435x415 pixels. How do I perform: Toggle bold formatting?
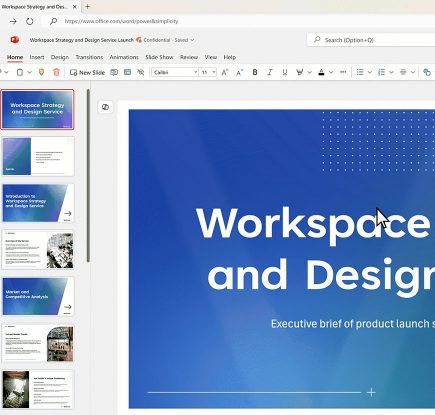[x=255, y=72]
